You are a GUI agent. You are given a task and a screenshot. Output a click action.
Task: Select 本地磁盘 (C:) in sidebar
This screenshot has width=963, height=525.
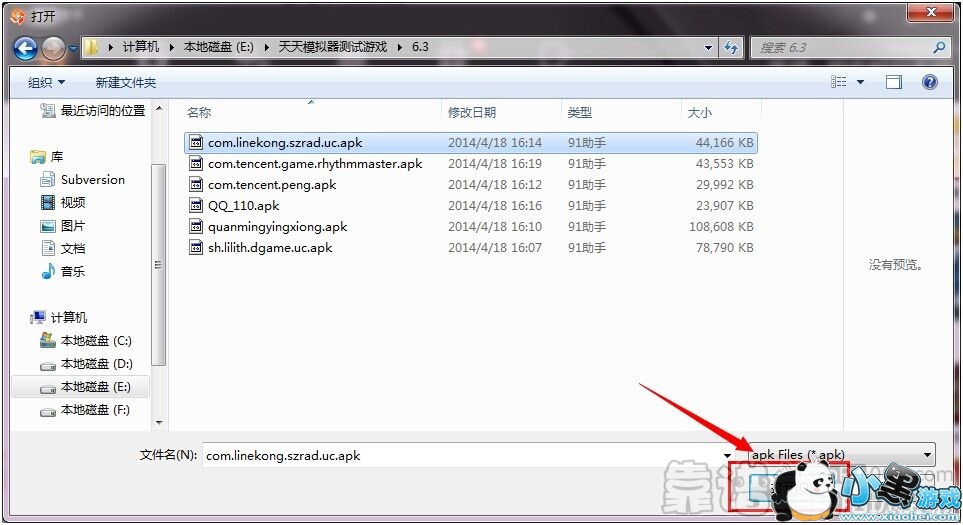[85, 340]
